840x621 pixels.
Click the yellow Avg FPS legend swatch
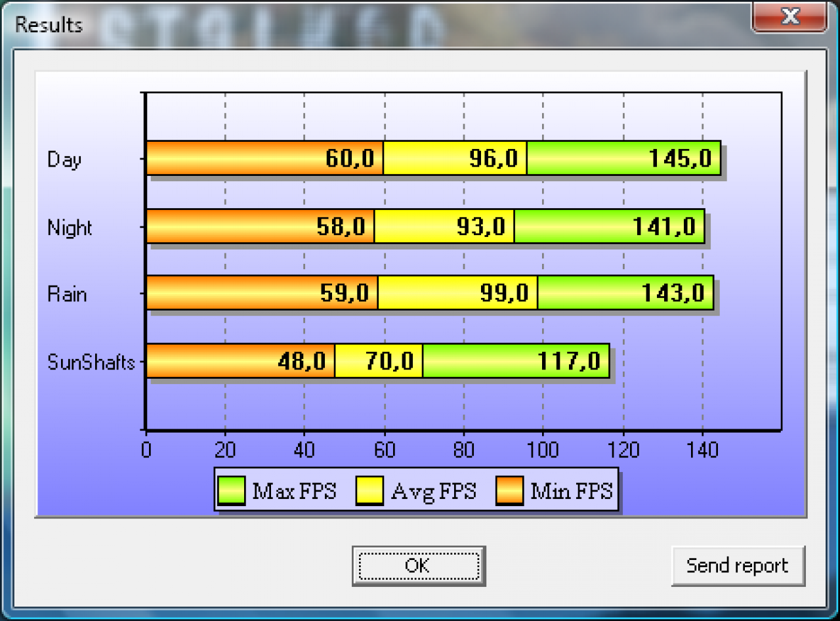pos(369,491)
